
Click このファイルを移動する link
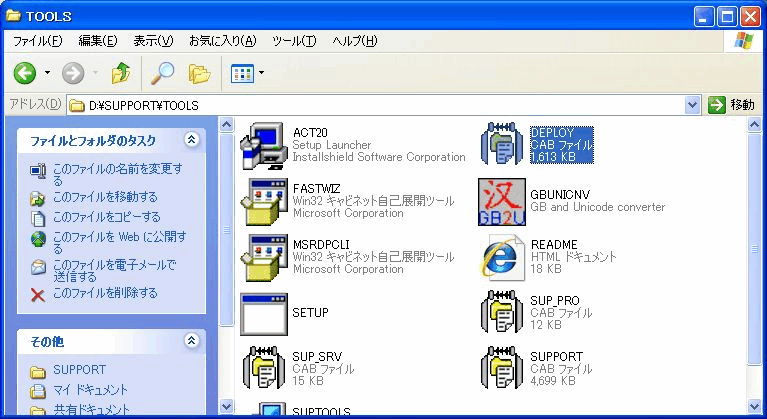point(105,197)
